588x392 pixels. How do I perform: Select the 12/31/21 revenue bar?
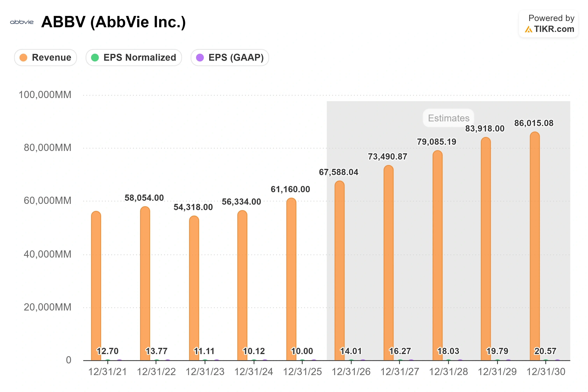tap(96, 286)
